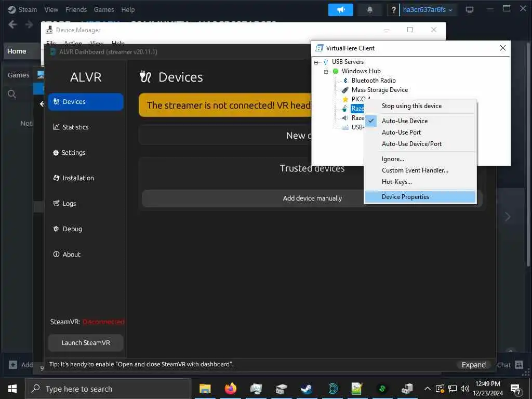The image size is (532, 399).
Task: Click Steam forward navigation arrow
Action: (29, 24)
